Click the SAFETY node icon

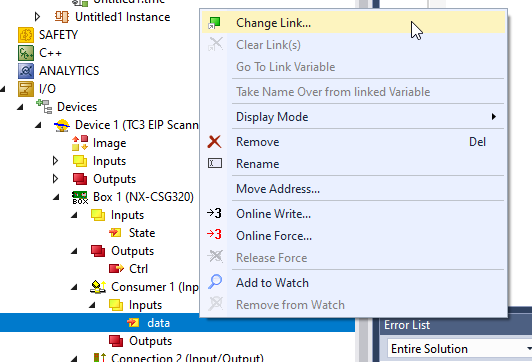[x=26, y=35]
